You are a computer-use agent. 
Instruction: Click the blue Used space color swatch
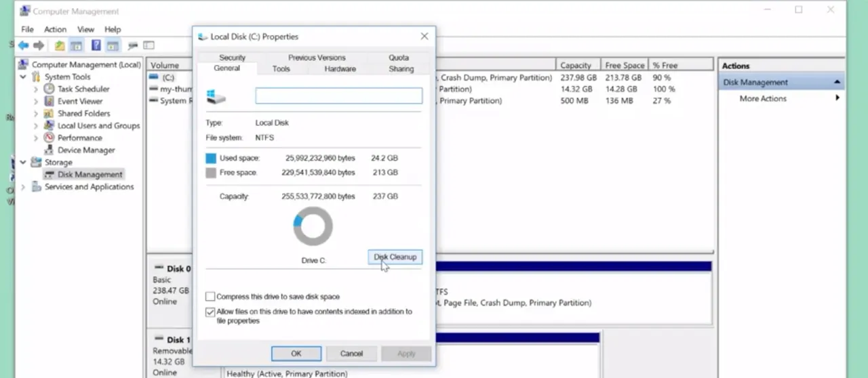[x=211, y=158]
